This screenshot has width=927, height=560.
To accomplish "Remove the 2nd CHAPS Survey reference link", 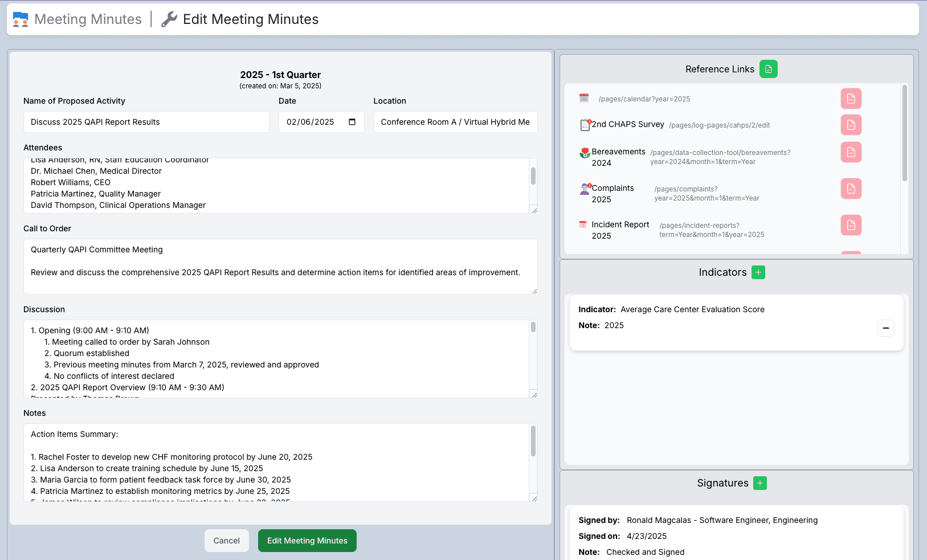I will [x=851, y=125].
